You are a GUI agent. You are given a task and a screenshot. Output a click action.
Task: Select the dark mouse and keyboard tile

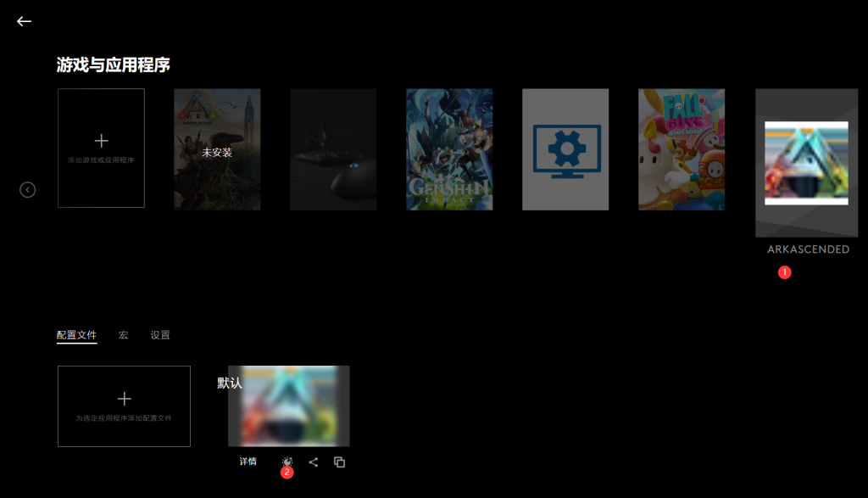(333, 149)
